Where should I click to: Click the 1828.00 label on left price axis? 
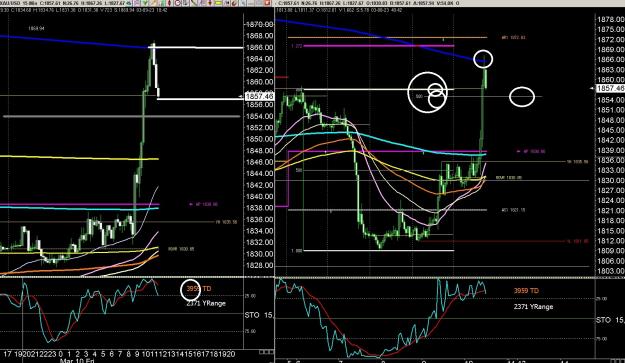click(259, 265)
